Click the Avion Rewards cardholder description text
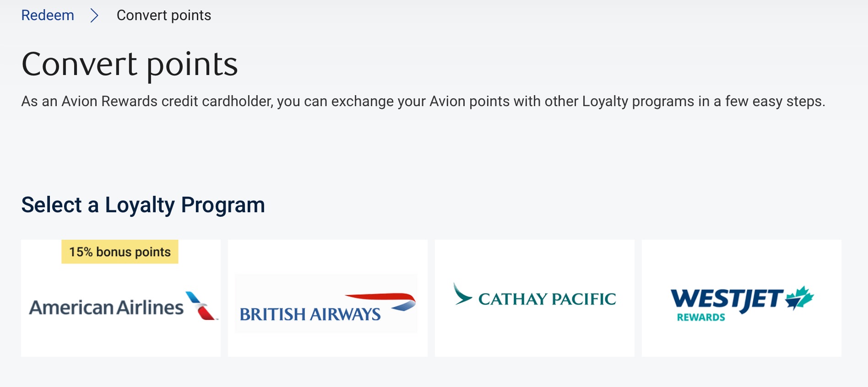The height and width of the screenshot is (387, 868). tap(423, 101)
